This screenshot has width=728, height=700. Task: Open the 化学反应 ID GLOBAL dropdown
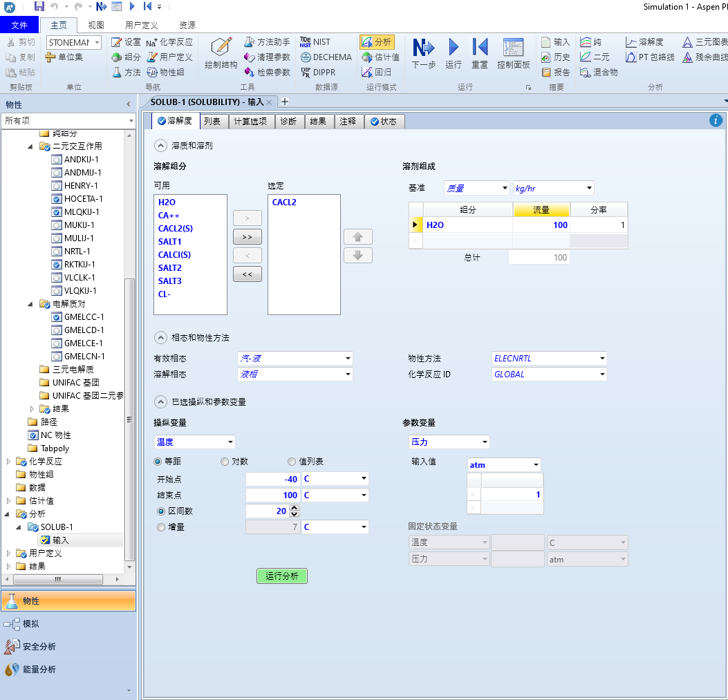(x=549, y=374)
